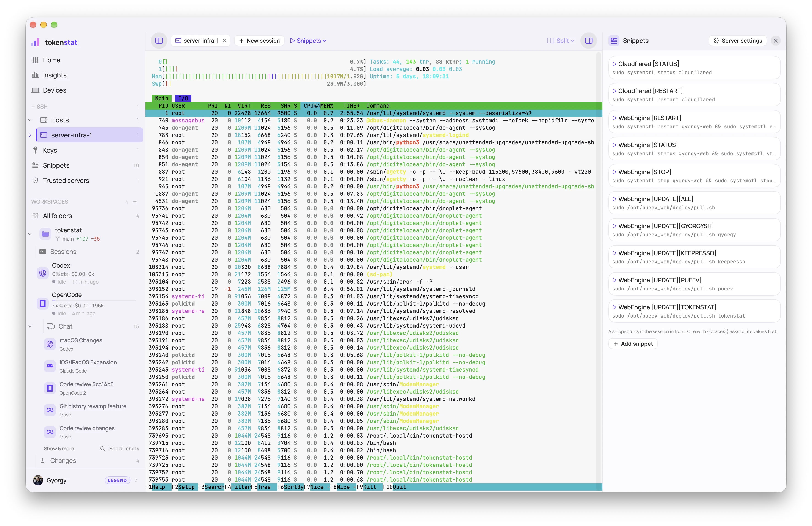Open the Split dropdown
This screenshot has width=812, height=526.
(561, 41)
